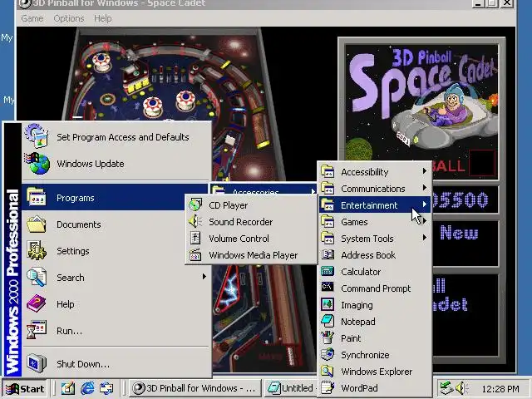The height and width of the screenshot is (399, 532).
Task: Click the Search label in Start menu
Action: pos(71,278)
